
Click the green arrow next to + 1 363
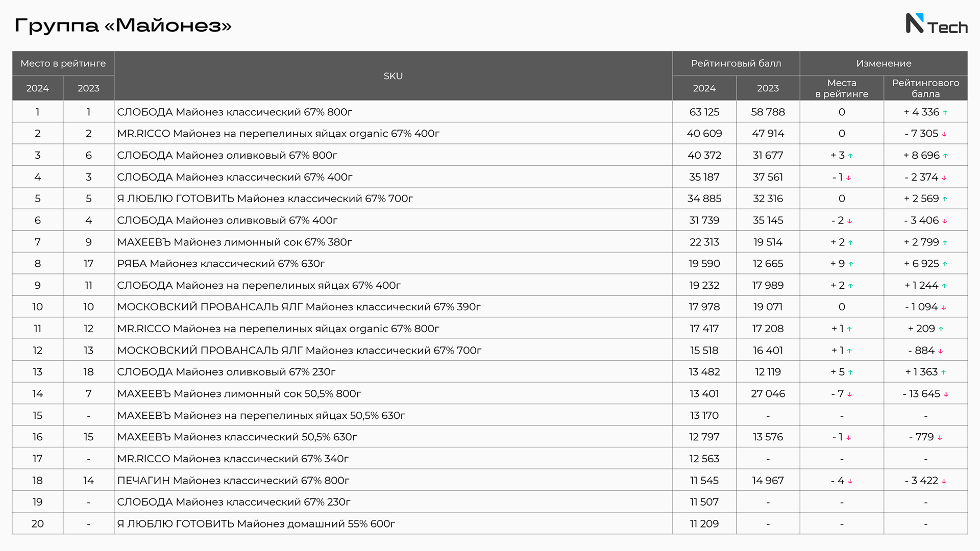tap(943, 372)
